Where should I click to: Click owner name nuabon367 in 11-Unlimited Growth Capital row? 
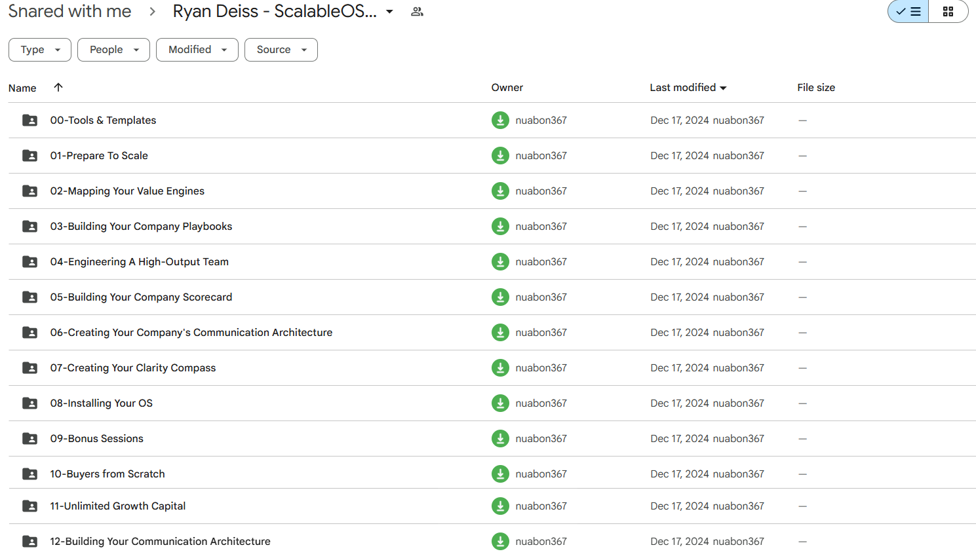point(541,506)
